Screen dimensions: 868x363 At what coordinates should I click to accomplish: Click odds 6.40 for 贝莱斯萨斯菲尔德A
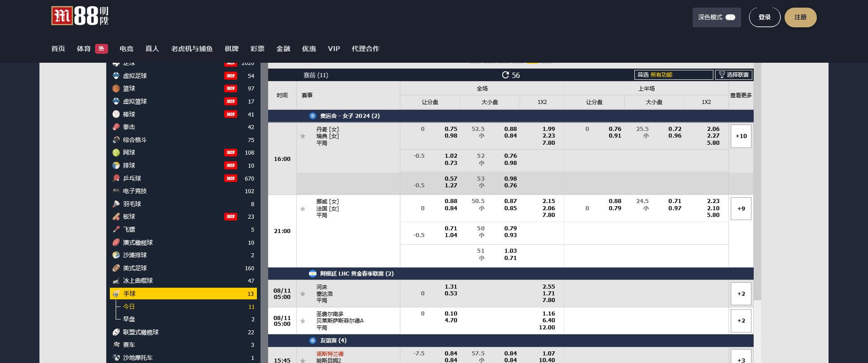(548, 320)
